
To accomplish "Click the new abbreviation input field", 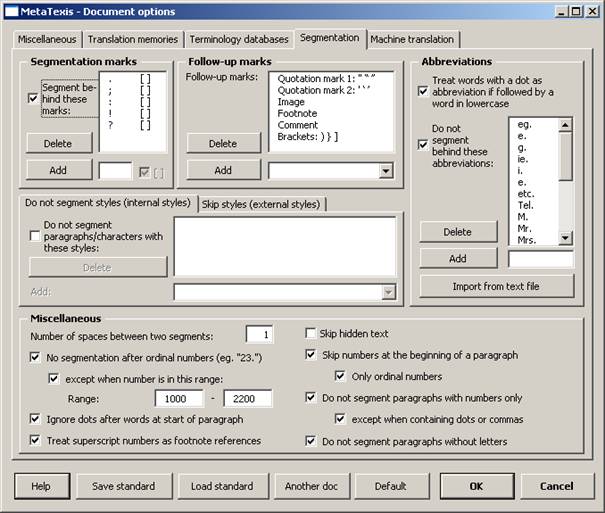I will pos(541,259).
